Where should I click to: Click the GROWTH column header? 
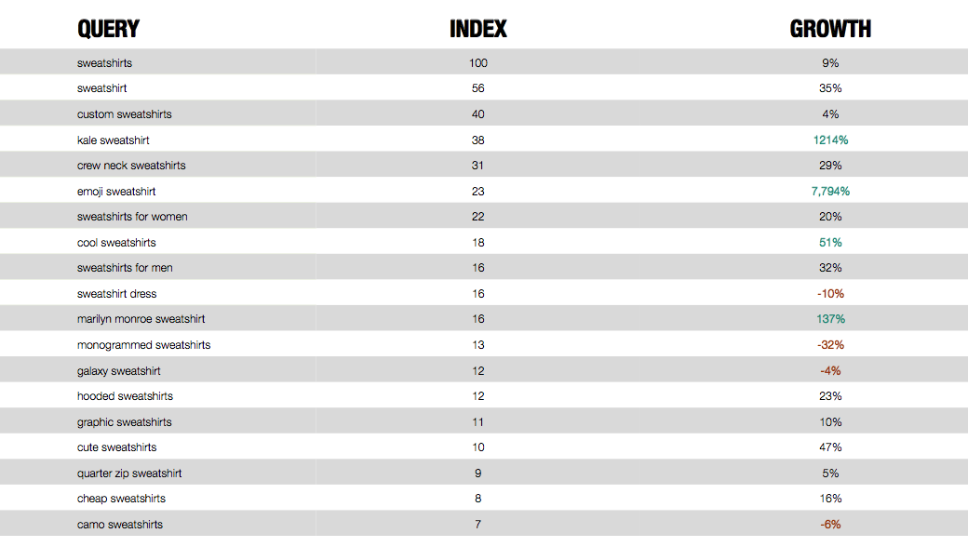pyautogui.click(x=830, y=29)
